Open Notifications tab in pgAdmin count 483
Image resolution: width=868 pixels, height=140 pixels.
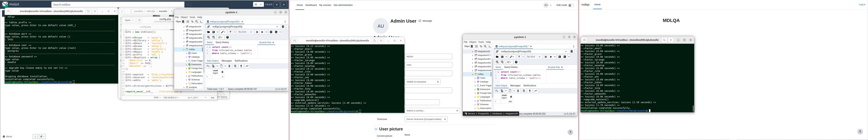click(x=530, y=86)
